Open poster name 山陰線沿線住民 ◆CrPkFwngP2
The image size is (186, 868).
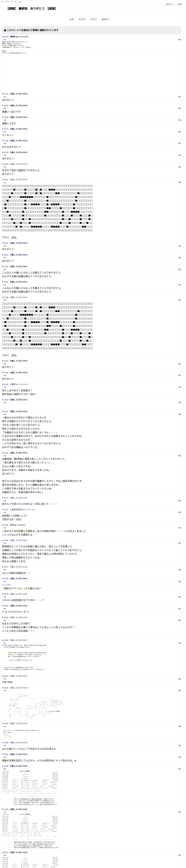coord(23,510)
